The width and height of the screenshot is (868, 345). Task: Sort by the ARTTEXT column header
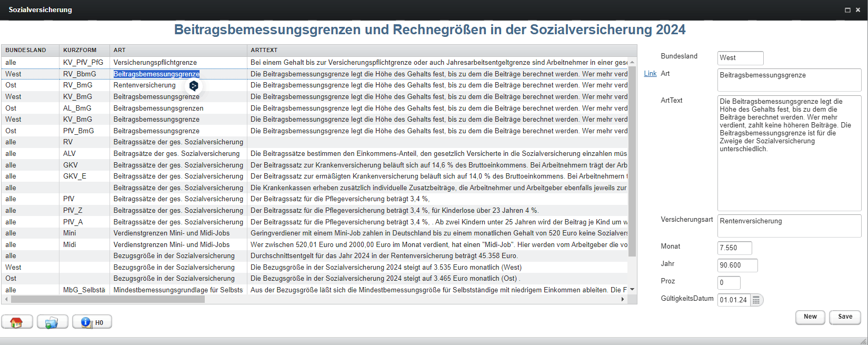click(x=442, y=50)
